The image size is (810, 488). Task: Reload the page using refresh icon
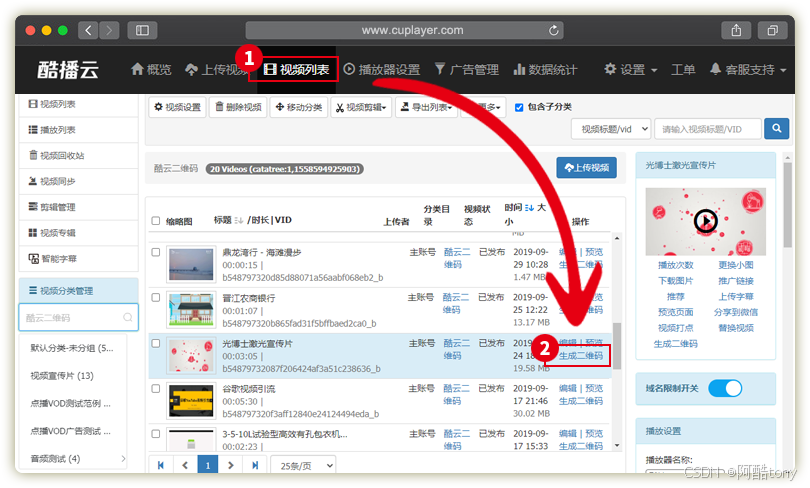553,30
